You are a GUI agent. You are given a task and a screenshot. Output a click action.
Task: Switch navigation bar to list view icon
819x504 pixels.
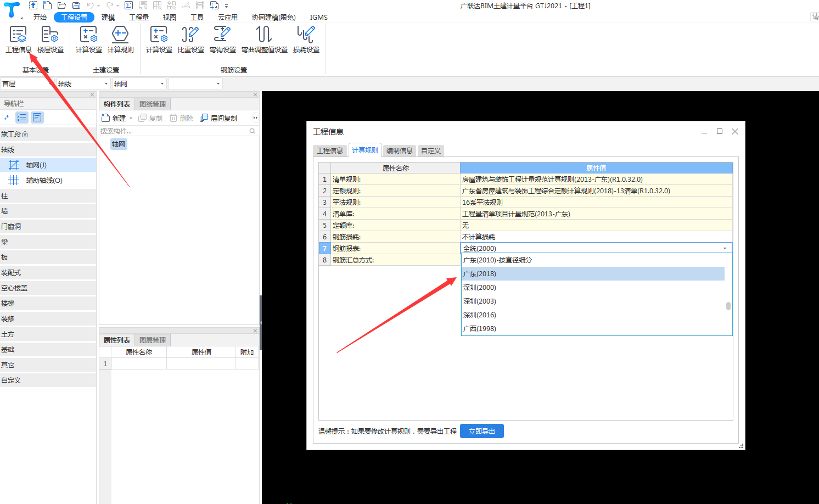point(22,117)
